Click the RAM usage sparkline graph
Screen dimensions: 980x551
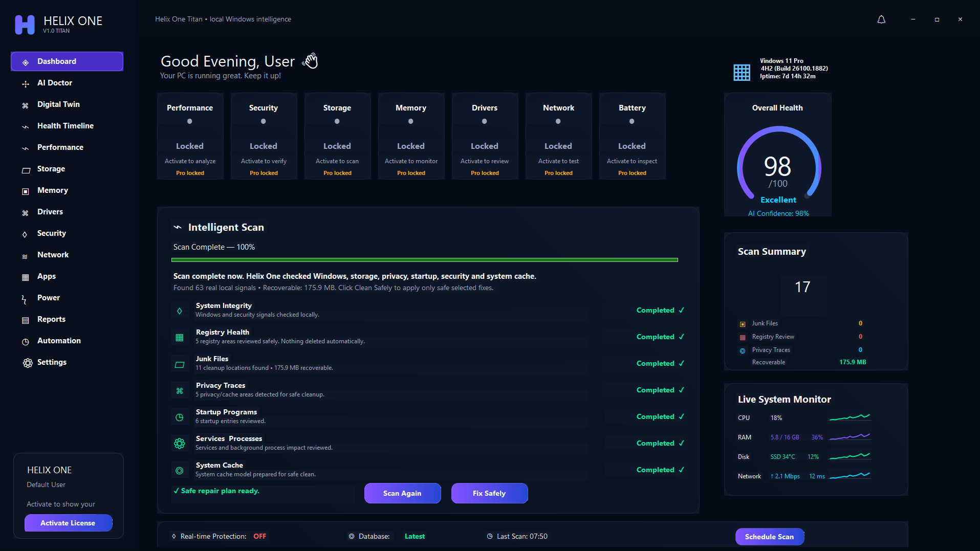point(850,437)
